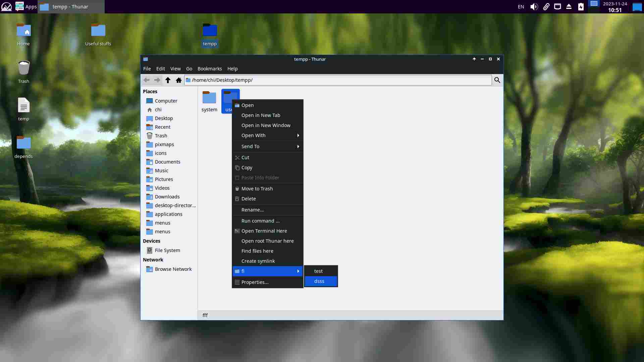Click the volume speaker icon in panel

tap(534, 7)
